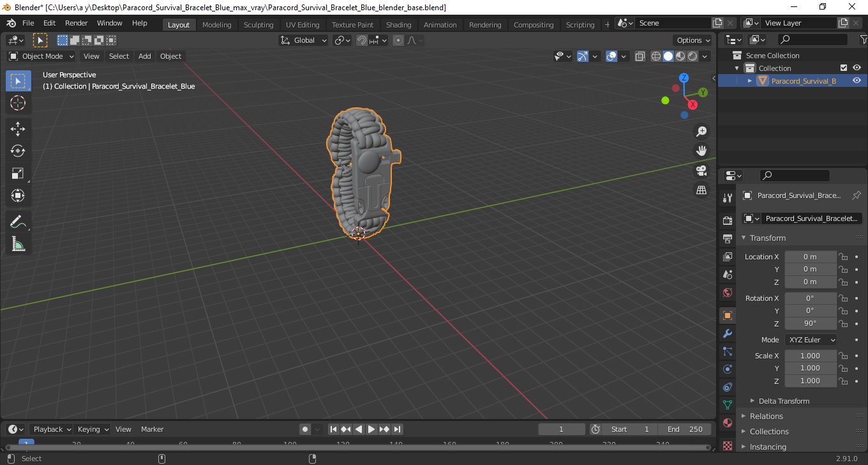Open the Playback dropdown in timeline

(51, 429)
